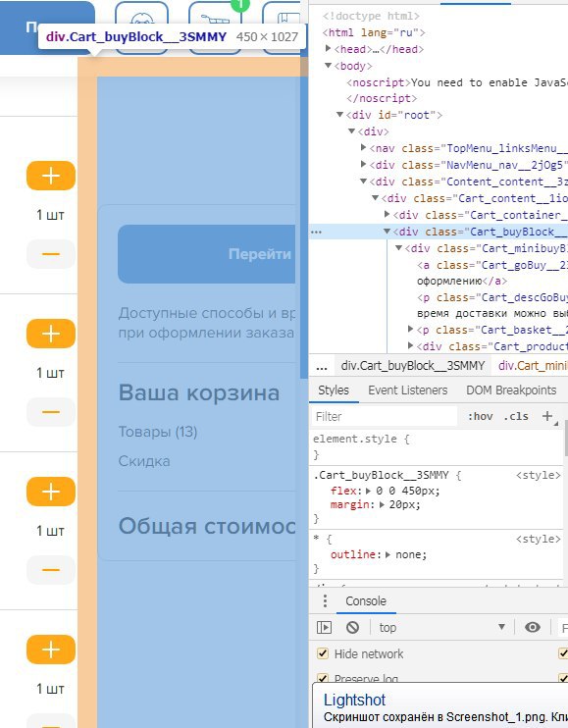
Task: Clear the console with the ban icon
Action: click(353, 628)
